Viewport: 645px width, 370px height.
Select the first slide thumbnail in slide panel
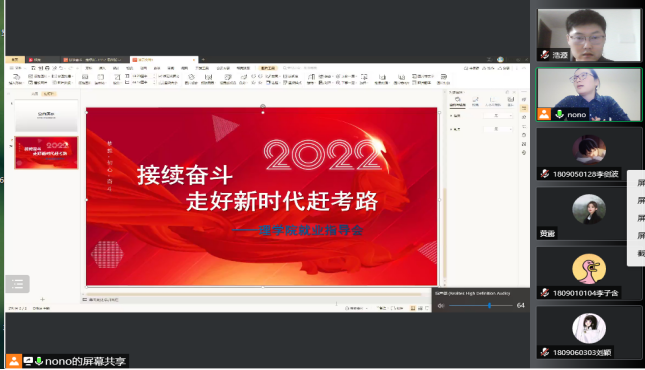[46, 116]
